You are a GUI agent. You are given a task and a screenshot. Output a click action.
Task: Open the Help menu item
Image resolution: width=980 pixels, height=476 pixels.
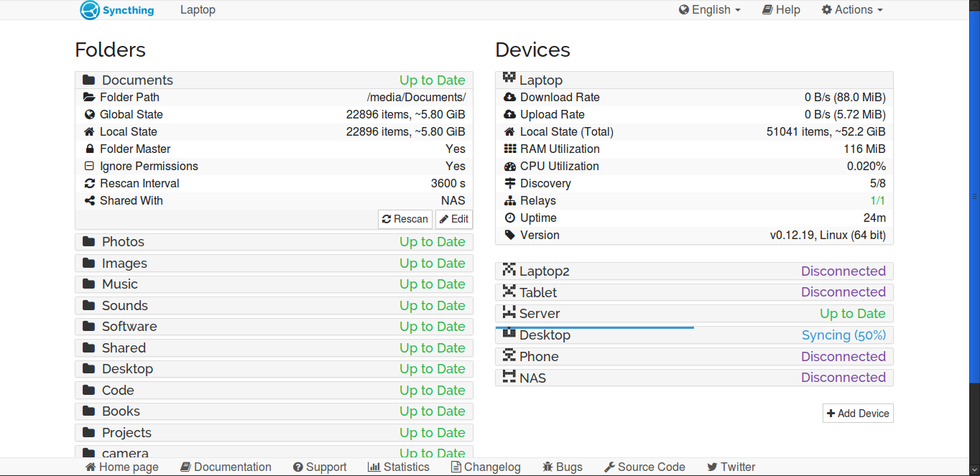click(x=781, y=10)
